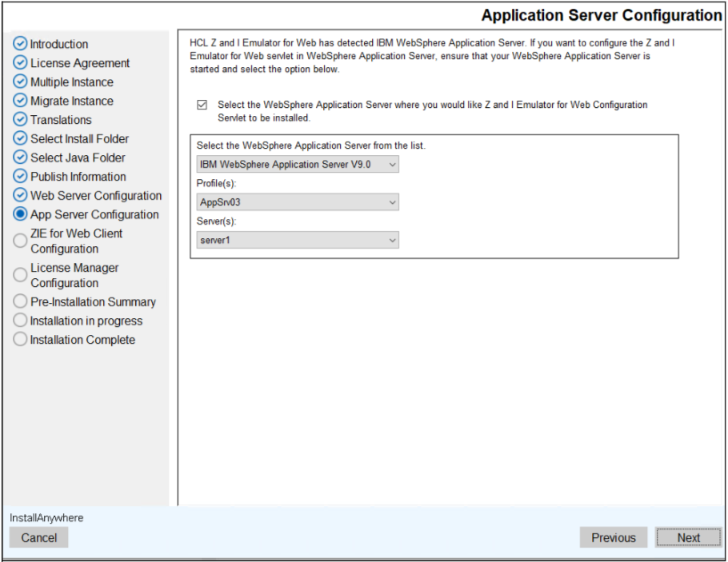Click the checkbox description about Configuration Servlet
The width and height of the screenshot is (728, 562).
[432, 111]
